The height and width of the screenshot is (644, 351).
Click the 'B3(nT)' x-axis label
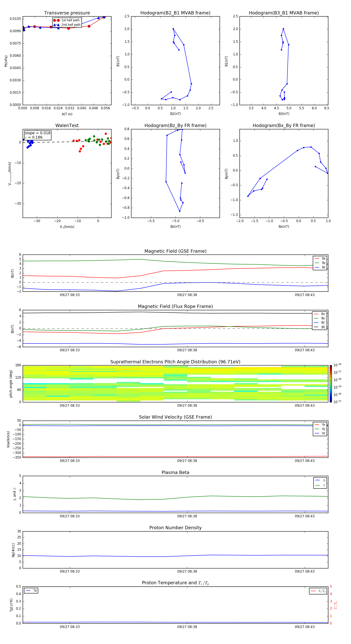pos(284,114)
